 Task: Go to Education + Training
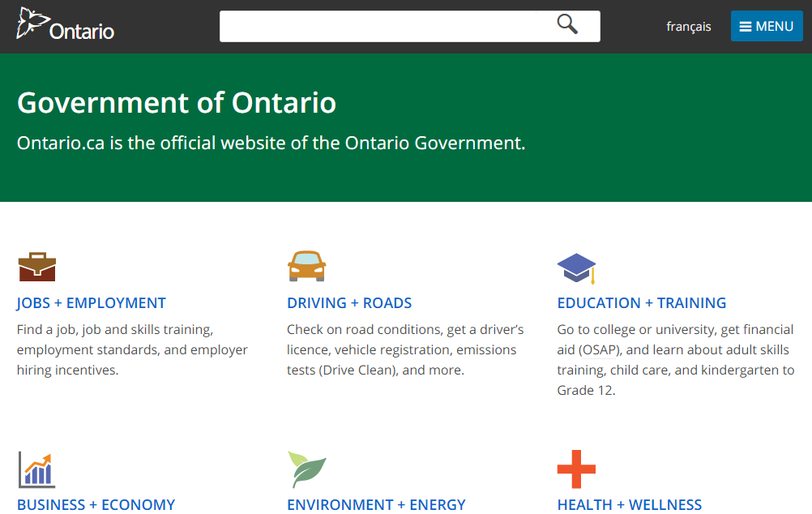642,303
